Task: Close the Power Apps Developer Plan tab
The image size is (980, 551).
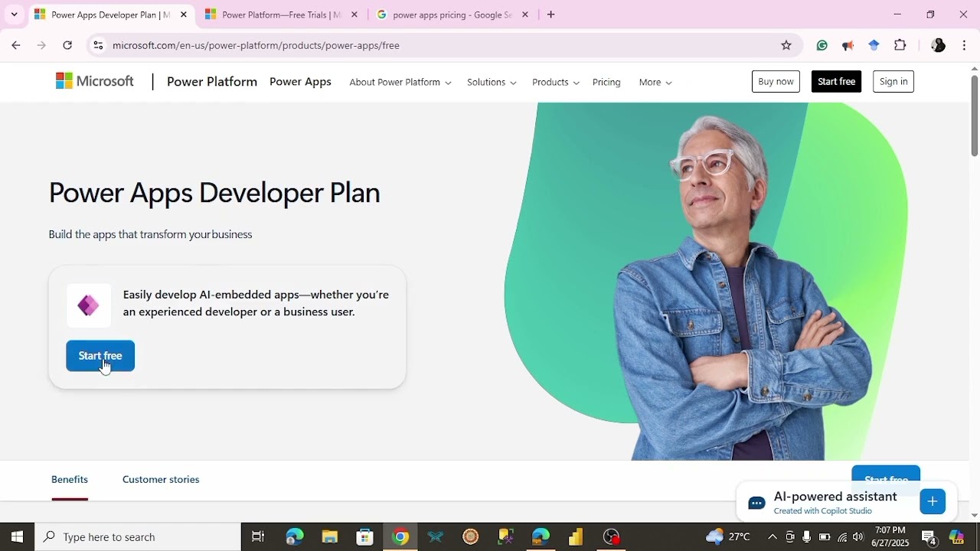Action: tap(184, 15)
